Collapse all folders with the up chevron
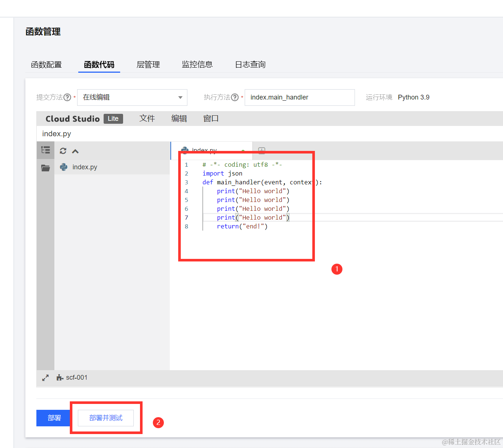This screenshot has width=503, height=448. [x=75, y=151]
